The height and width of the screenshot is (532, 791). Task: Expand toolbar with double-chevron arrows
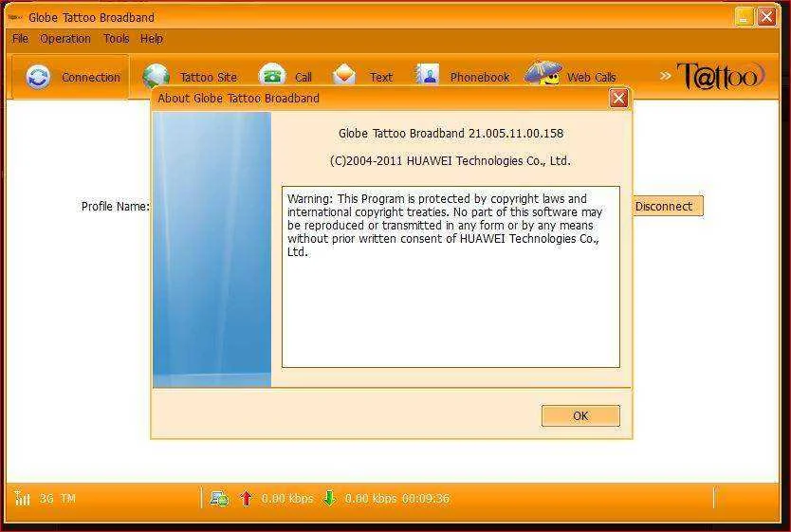(666, 76)
